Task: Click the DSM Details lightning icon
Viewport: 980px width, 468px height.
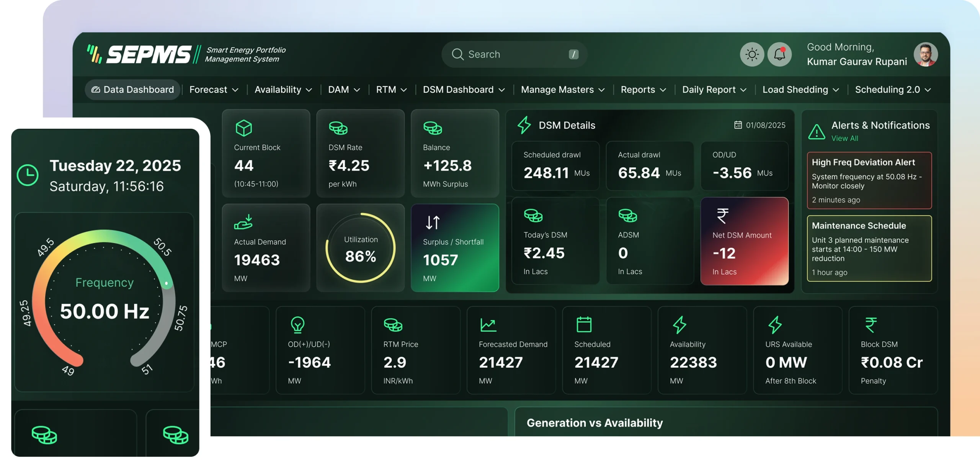Action: point(524,125)
